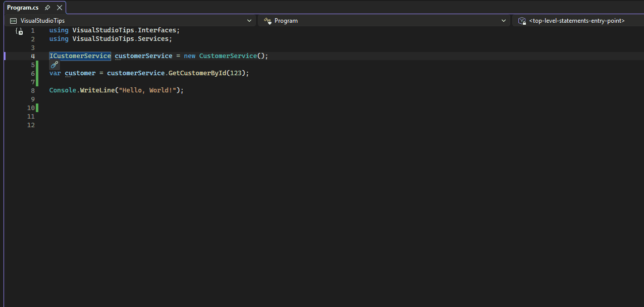Click the member icon beside top-level-statements-entry-point
Image resolution: width=644 pixels, height=307 pixels.
point(522,21)
